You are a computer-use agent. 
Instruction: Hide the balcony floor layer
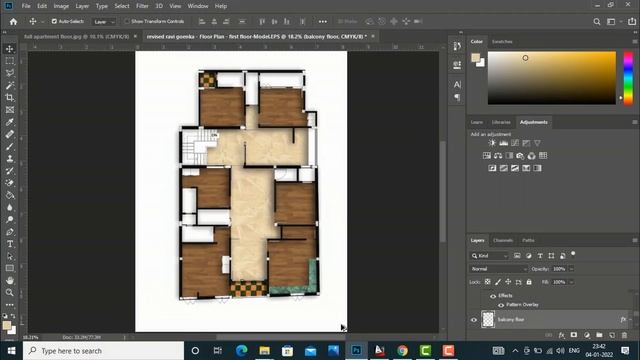474,320
